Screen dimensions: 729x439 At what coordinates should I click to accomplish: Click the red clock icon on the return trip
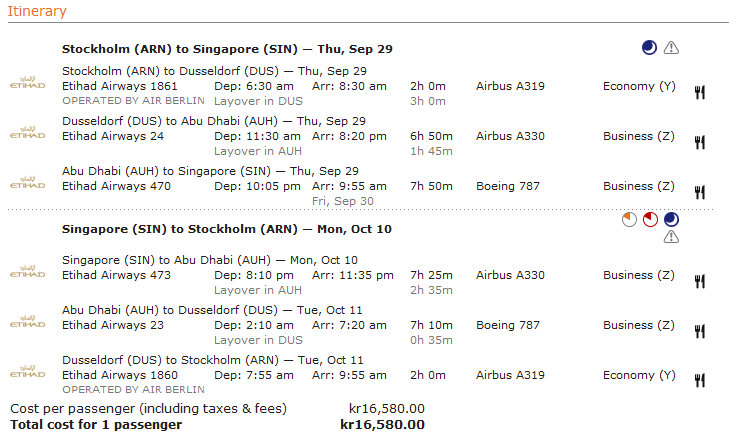pyautogui.click(x=650, y=219)
